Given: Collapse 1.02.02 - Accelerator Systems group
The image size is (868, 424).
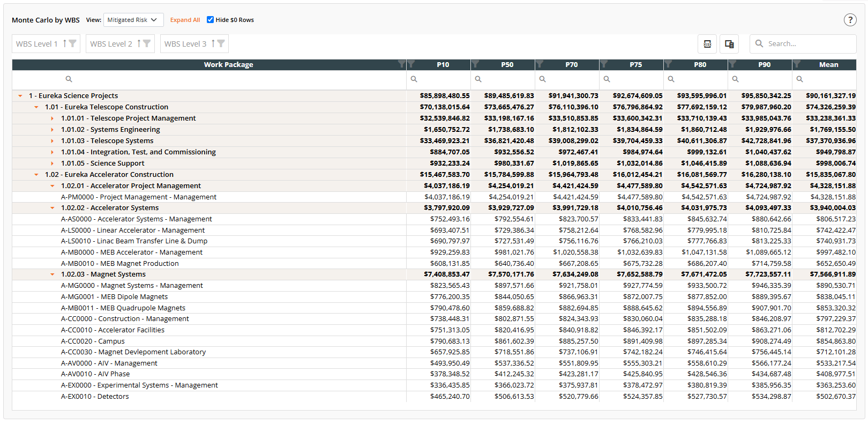Looking at the screenshot, I should [x=52, y=208].
